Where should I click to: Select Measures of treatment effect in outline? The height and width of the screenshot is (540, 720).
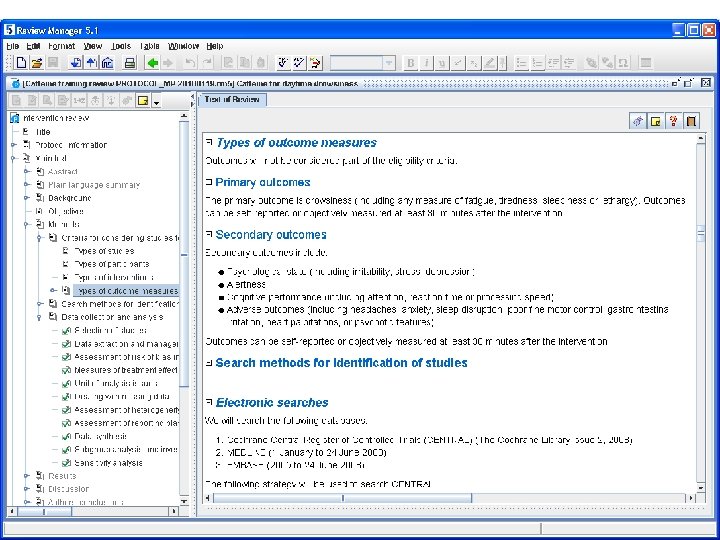point(126,370)
